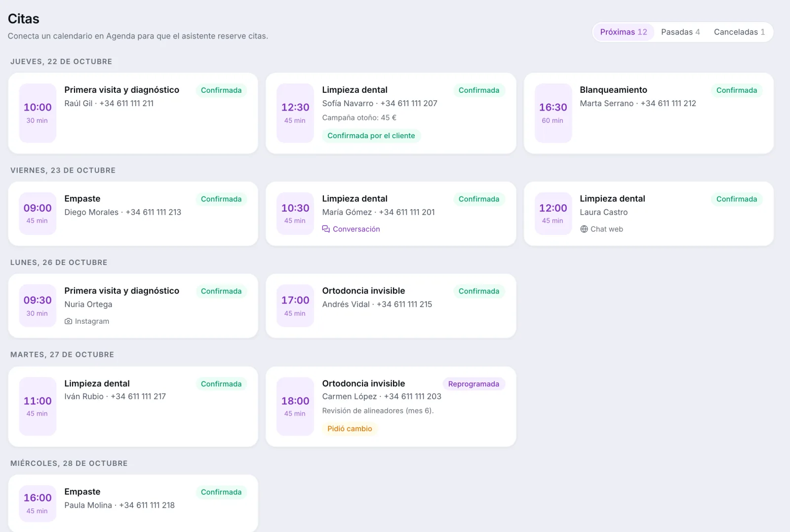Select Sofía Navarro's Limpieza dental appointment
Image resolution: width=790 pixels, height=532 pixels.
391,113
